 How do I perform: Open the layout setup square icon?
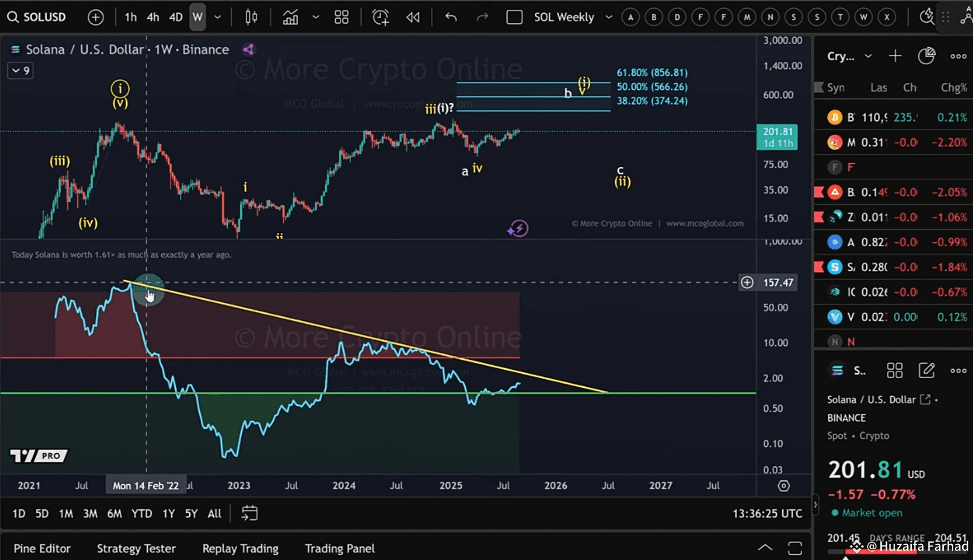point(514,17)
